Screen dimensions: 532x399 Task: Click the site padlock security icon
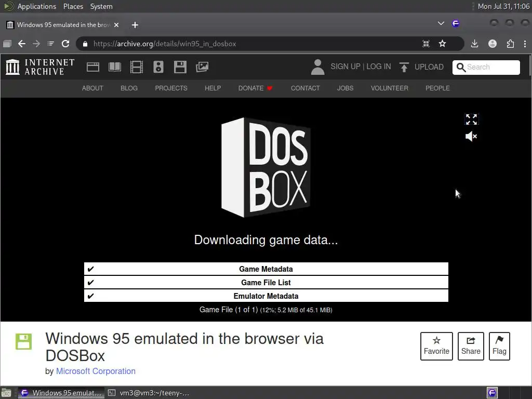click(x=85, y=44)
